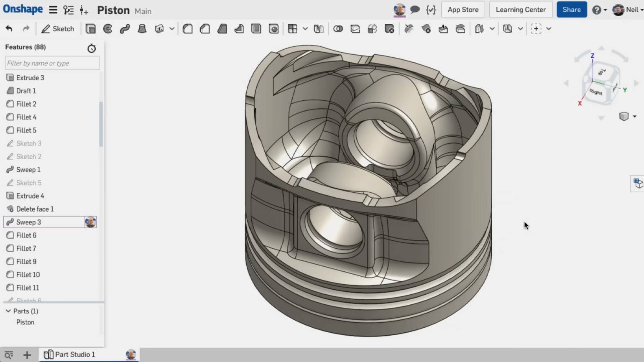Open the Onshape hamburger menu

pyautogui.click(x=53, y=10)
